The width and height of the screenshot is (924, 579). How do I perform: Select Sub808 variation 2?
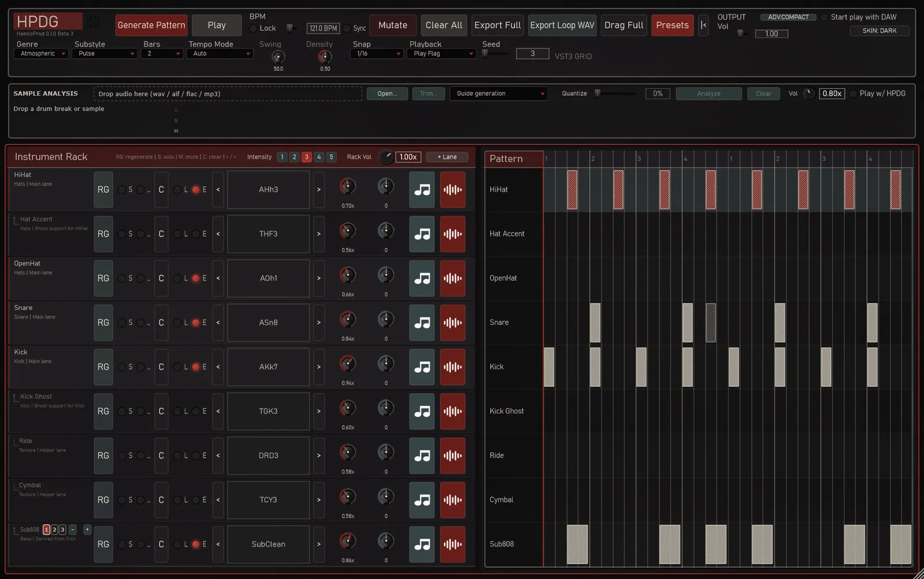pos(54,530)
